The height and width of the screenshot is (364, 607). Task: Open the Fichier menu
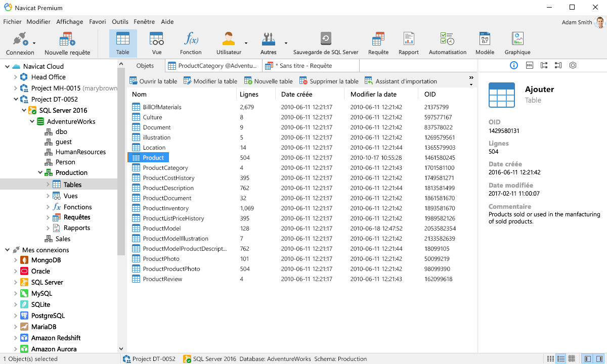(12, 22)
